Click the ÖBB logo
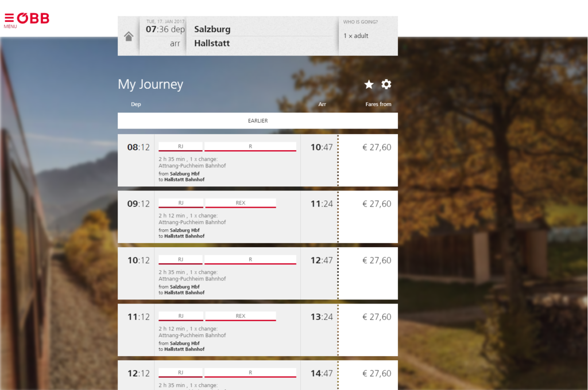This screenshot has height=390, width=588. [x=33, y=18]
